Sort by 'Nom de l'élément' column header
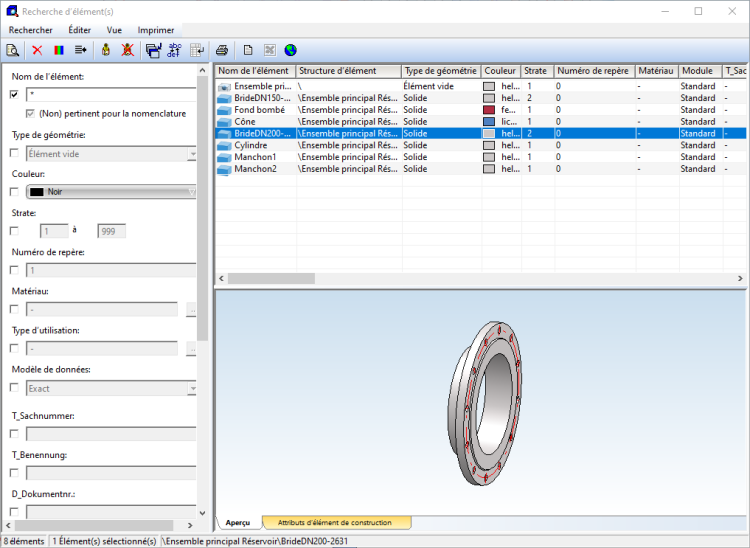This screenshot has width=750, height=548. (255, 71)
